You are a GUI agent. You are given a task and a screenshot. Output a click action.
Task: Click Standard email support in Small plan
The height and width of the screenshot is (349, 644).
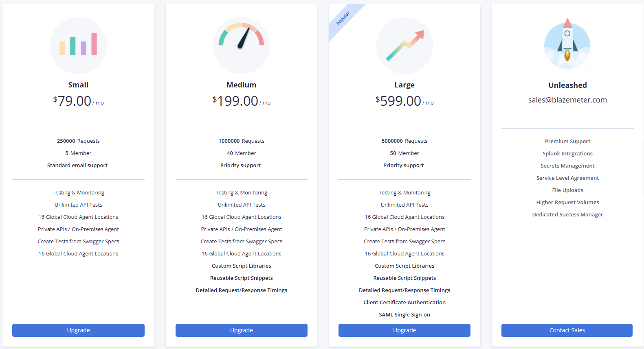[x=77, y=166]
